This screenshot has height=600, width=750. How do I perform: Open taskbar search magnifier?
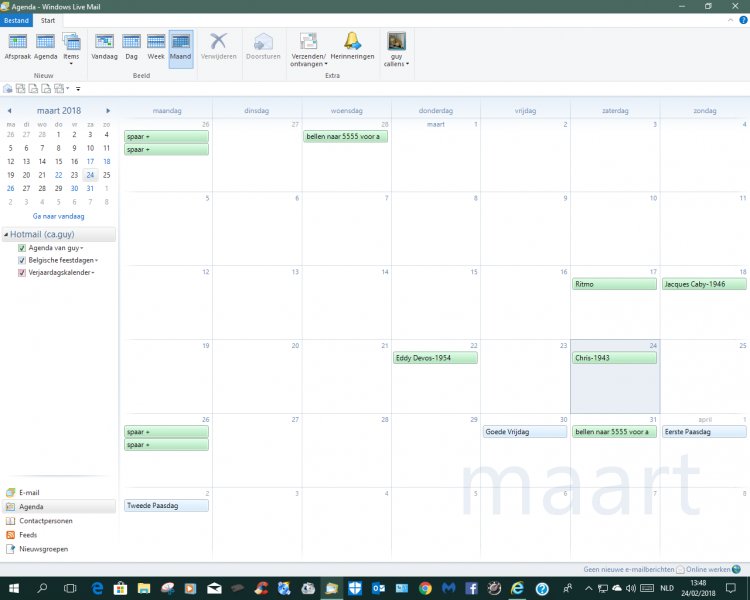[x=42, y=588]
